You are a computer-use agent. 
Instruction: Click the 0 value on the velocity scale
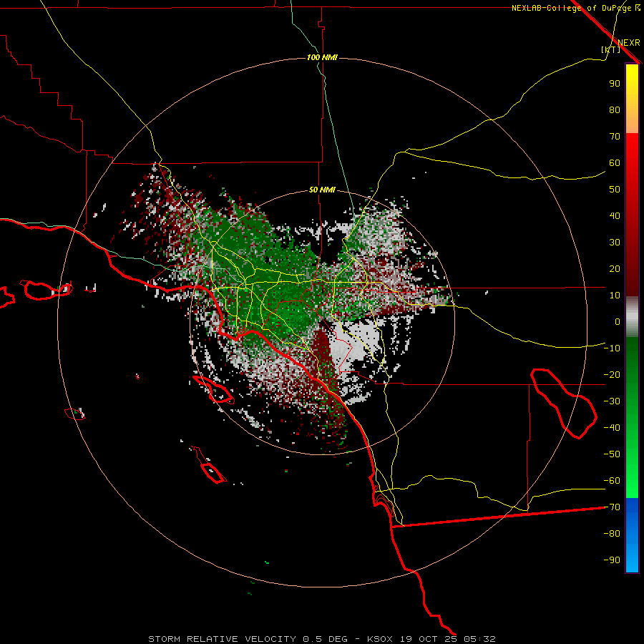click(618, 322)
